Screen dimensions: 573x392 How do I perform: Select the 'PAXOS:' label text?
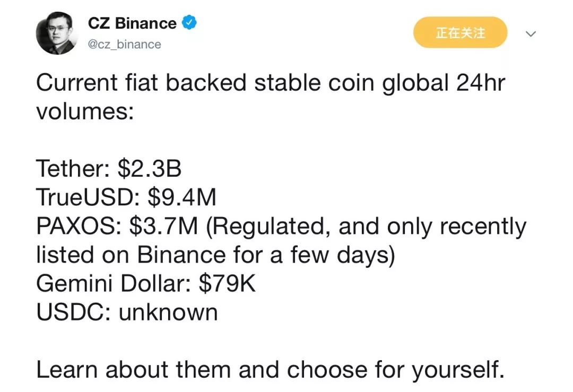79,226
